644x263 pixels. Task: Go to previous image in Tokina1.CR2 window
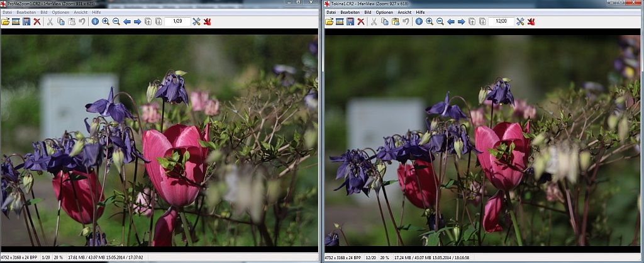451,21
